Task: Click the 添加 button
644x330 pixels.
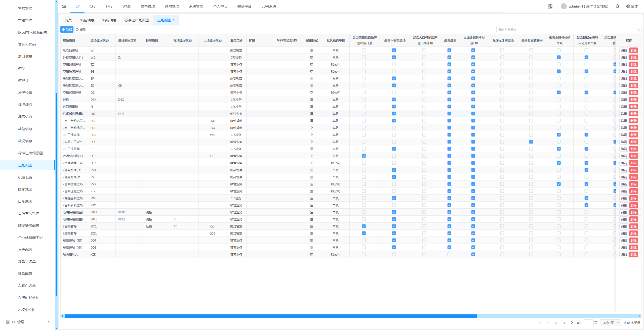Action: tap(67, 30)
